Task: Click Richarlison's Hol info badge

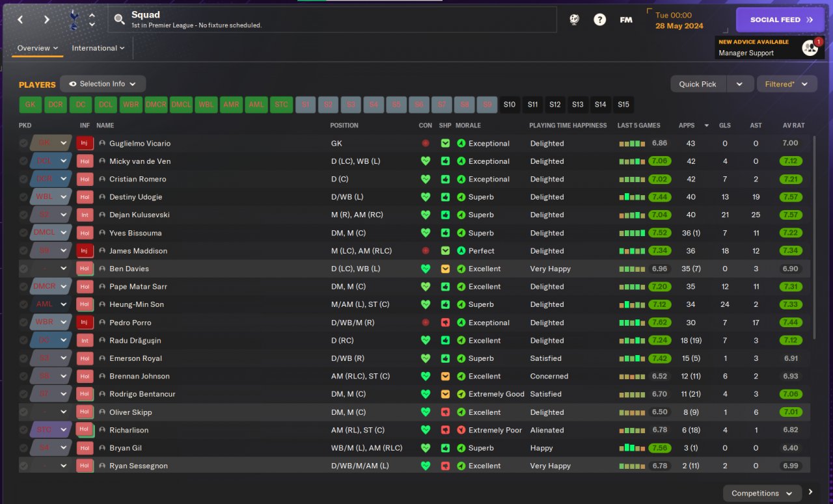Action: pos(85,430)
